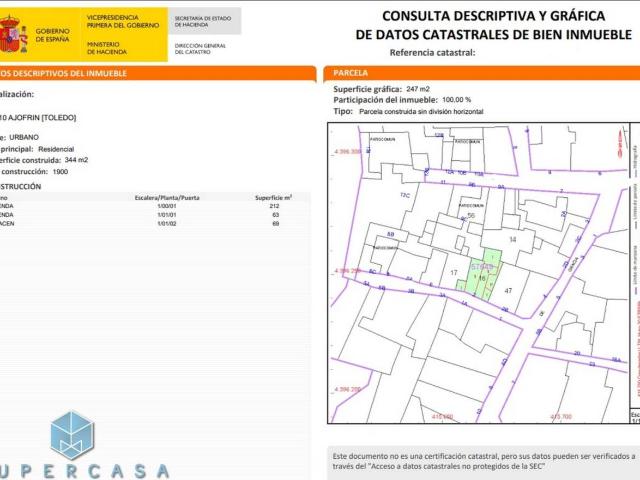Viewport: 640px width, 480px height.
Task: Select the 'URBANO' class value
Action: [24, 137]
